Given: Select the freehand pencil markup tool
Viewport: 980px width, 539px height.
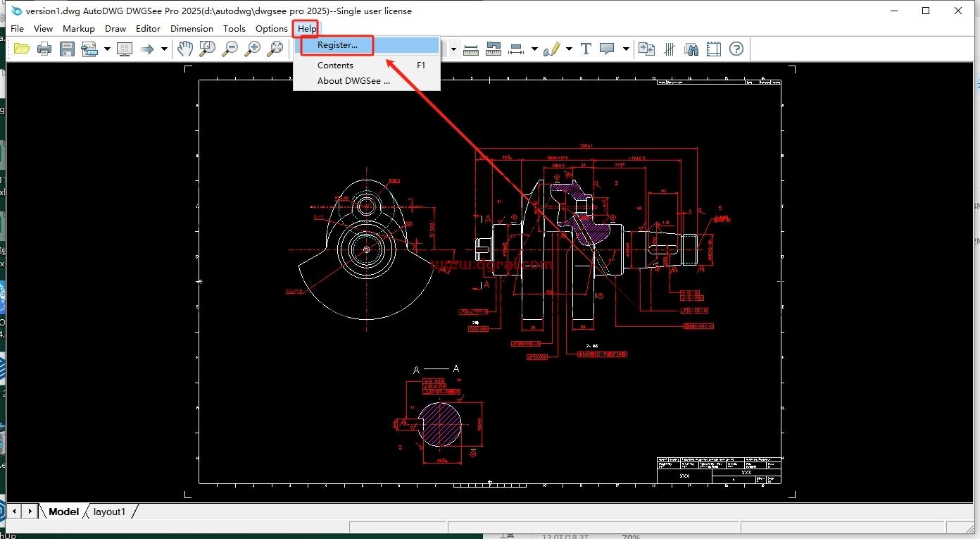Looking at the screenshot, I should 552,49.
